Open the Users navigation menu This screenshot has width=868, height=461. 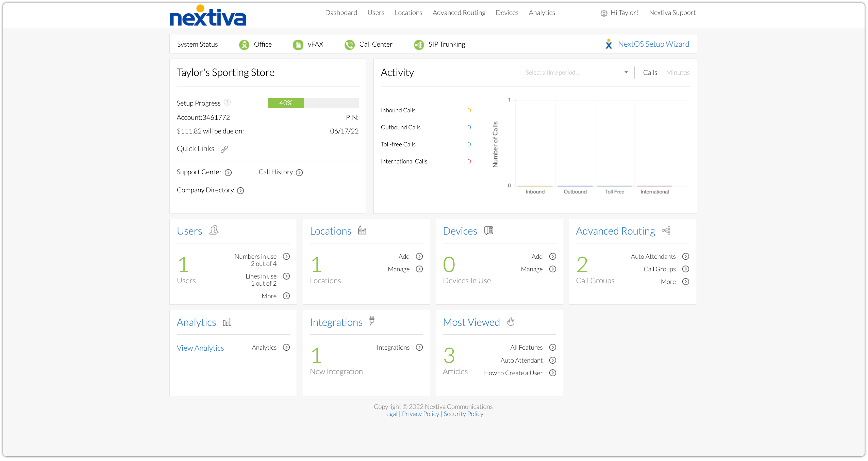point(375,13)
